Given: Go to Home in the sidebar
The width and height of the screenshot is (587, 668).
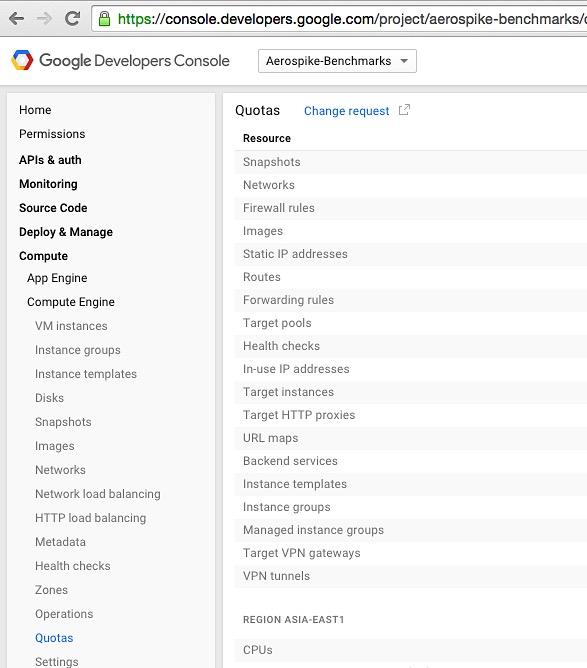Looking at the screenshot, I should point(35,110).
